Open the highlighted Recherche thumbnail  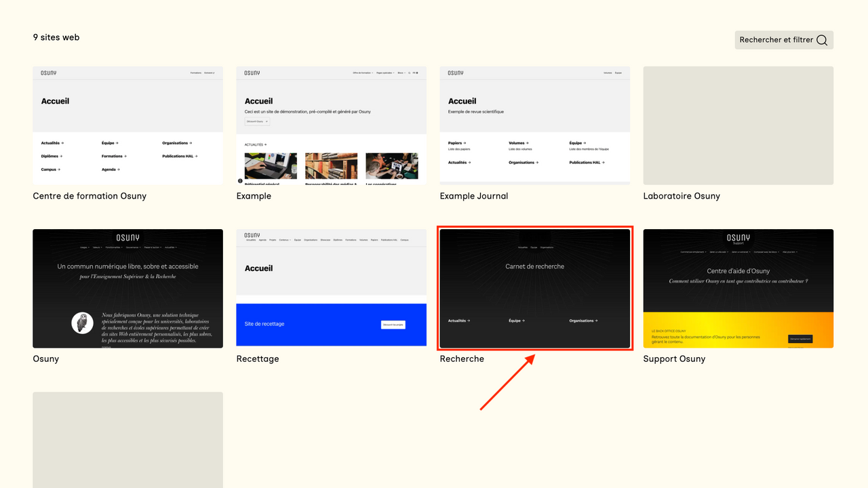(534, 288)
